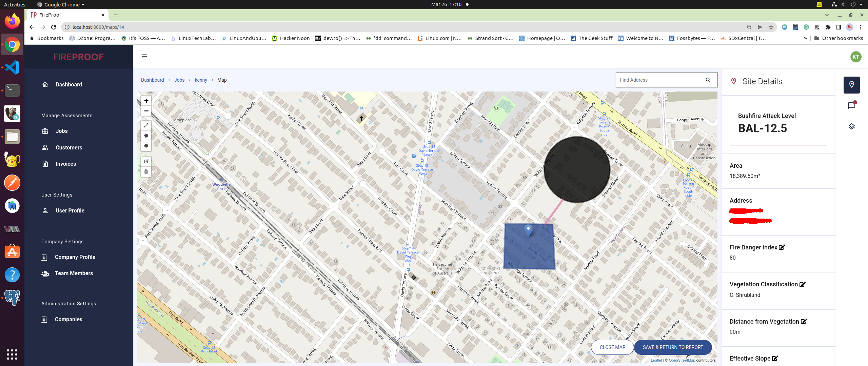Edit the Vegetation Classification value
This screenshot has height=366, width=868.
pyautogui.click(x=803, y=284)
